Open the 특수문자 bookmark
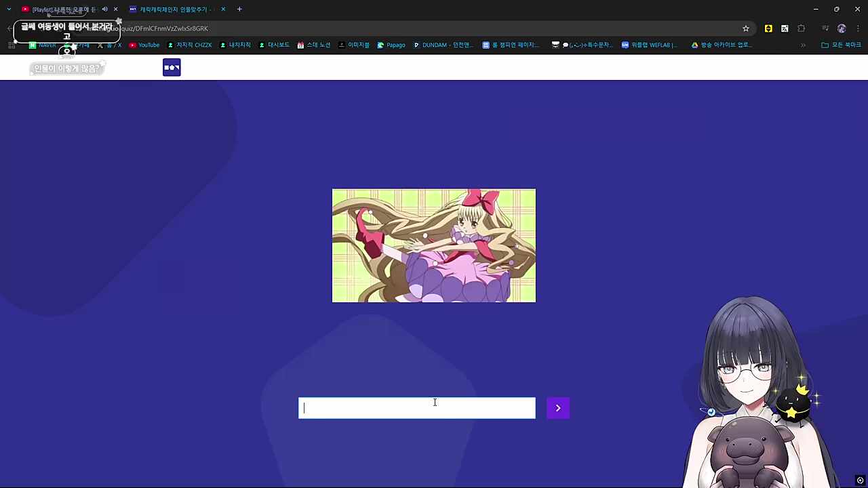This screenshot has width=868, height=488. click(583, 45)
